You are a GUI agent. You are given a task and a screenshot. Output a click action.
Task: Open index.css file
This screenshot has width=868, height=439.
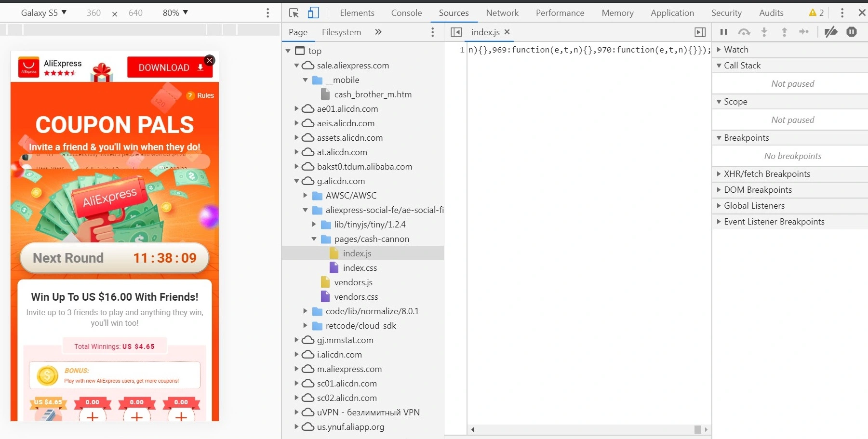[x=360, y=268]
